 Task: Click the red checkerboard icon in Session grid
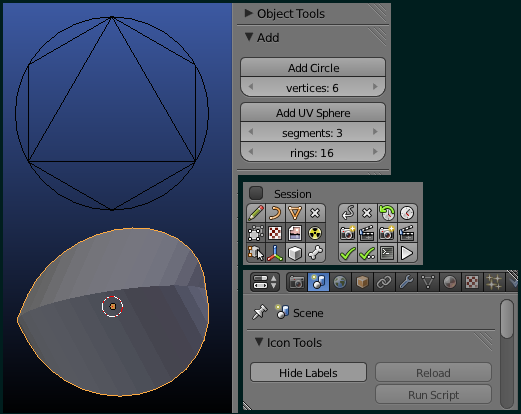(x=275, y=233)
